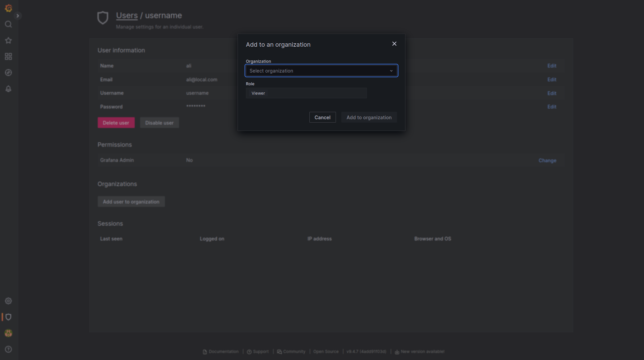Click the large shield icon beside Users heading

103,18
